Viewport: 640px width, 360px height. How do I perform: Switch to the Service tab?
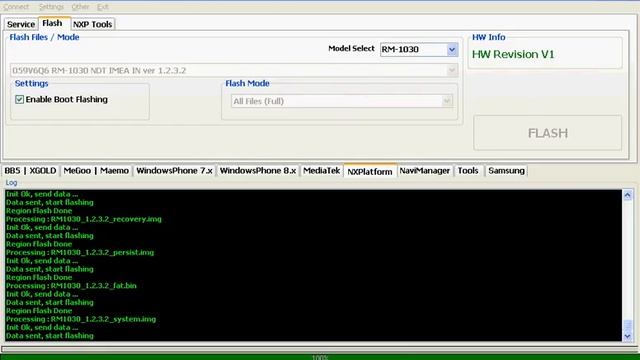click(21, 24)
